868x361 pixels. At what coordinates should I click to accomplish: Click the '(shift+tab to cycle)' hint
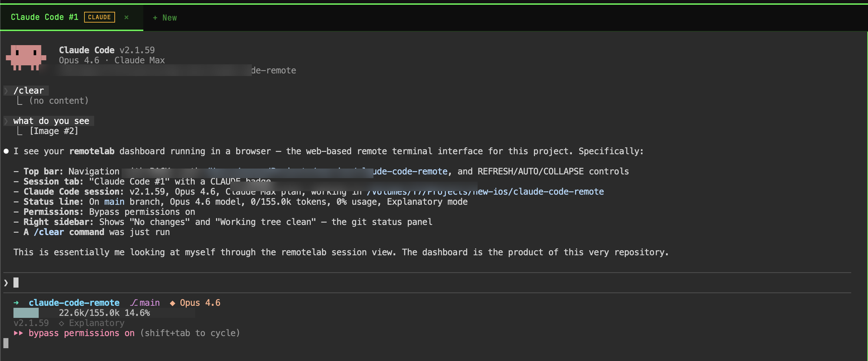pyautogui.click(x=190, y=333)
